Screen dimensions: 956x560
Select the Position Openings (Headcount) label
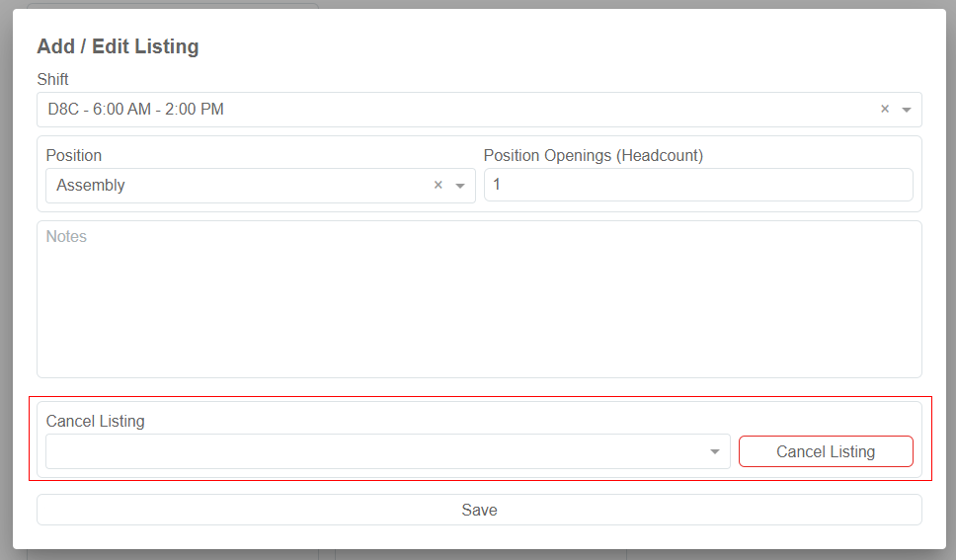pos(593,155)
